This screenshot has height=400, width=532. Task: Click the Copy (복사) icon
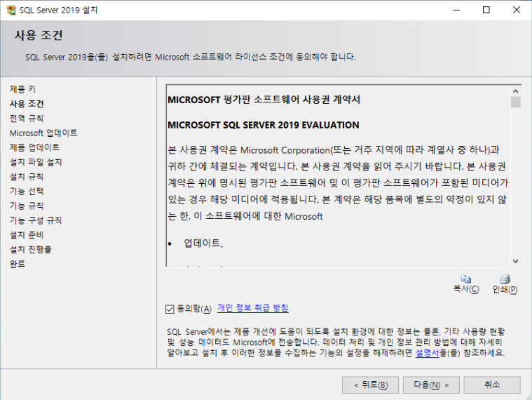point(466,279)
